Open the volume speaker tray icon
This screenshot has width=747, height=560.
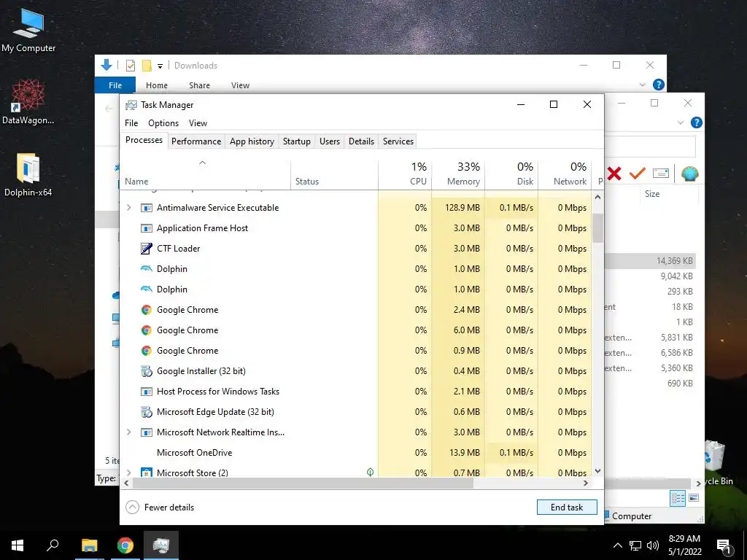click(653, 545)
